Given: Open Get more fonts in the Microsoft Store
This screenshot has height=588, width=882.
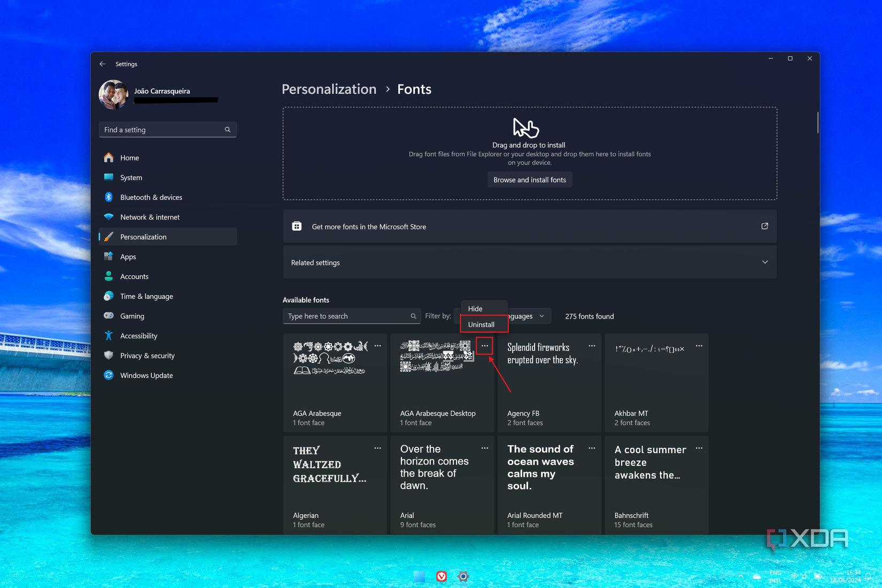Looking at the screenshot, I should click(368, 227).
